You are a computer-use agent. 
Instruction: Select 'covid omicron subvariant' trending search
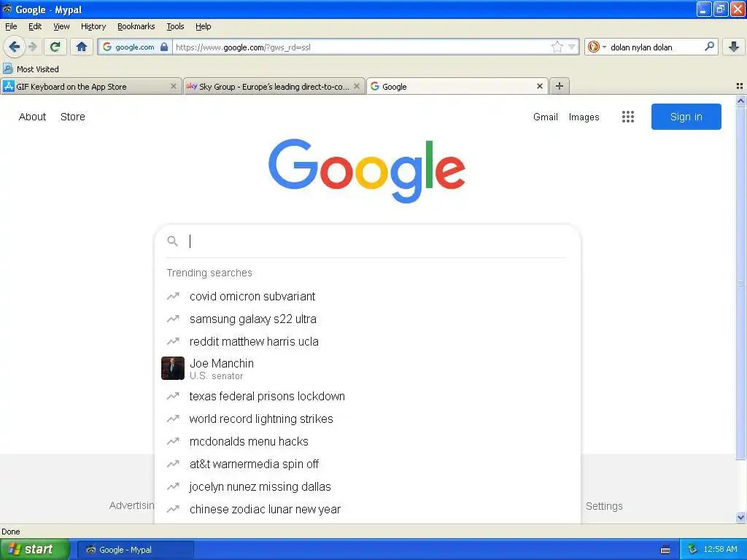[x=368, y=296]
